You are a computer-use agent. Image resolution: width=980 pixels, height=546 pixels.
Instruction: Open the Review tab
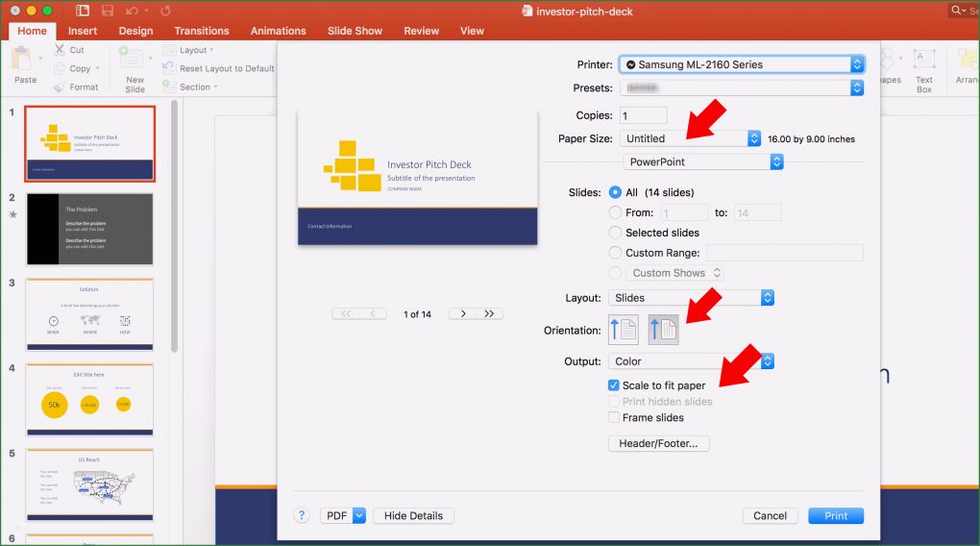[x=421, y=31]
